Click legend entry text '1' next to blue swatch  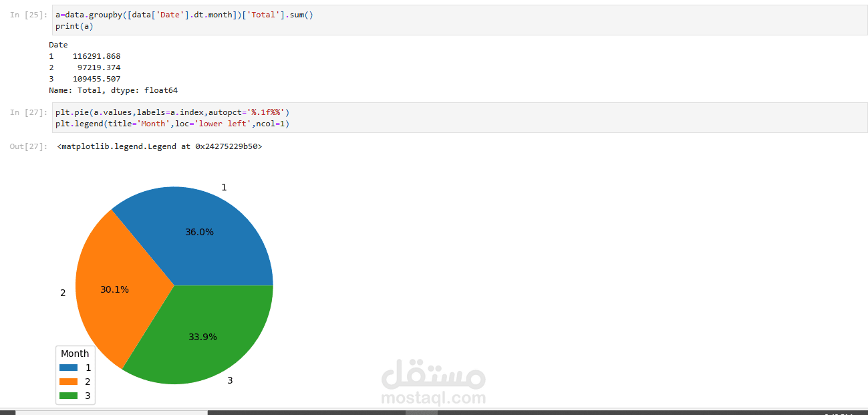[x=88, y=368]
